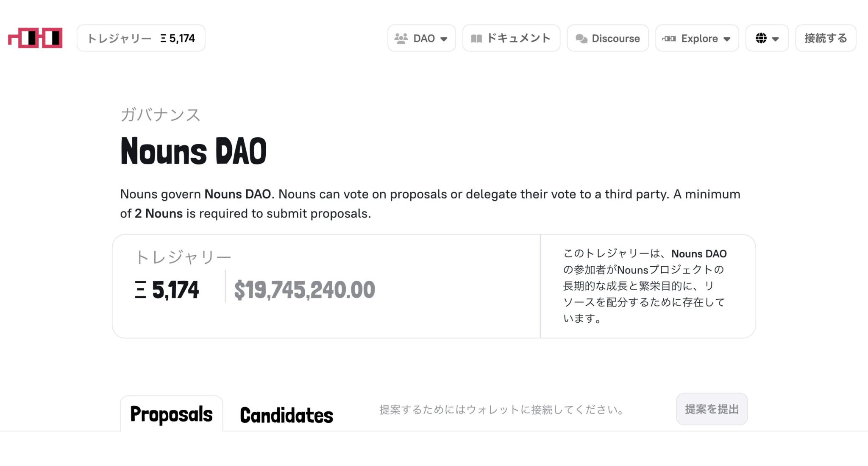Click the 提案を提出 submit proposal button

(x=711, y=409)
